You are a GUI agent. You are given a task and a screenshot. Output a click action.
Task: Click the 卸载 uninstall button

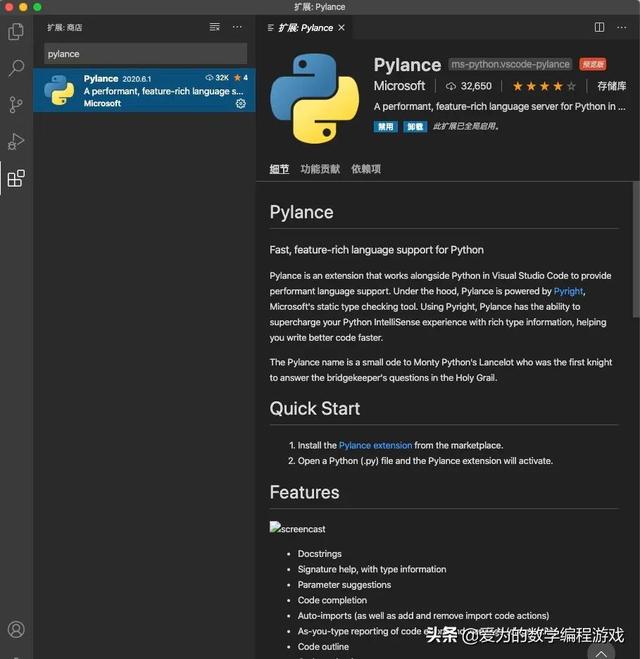click(415, 127)
